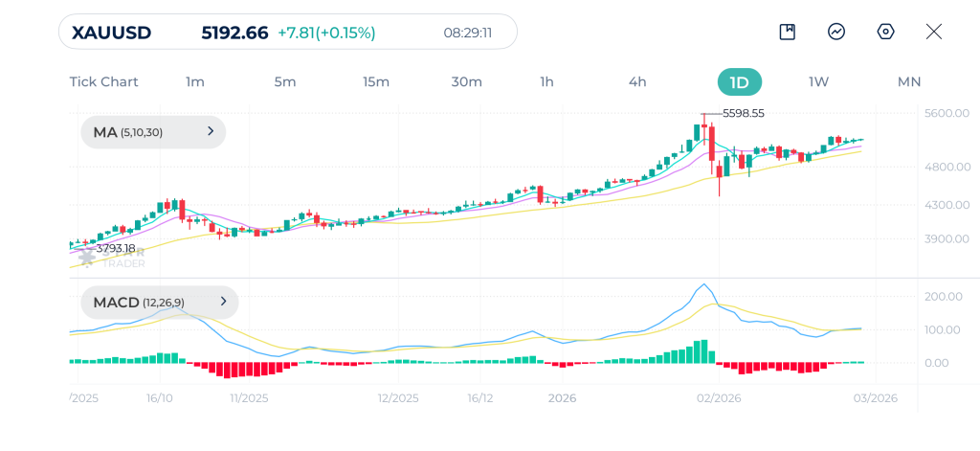Select the 5m timeframe
The image size is (980, 451).
pos(285,81)
